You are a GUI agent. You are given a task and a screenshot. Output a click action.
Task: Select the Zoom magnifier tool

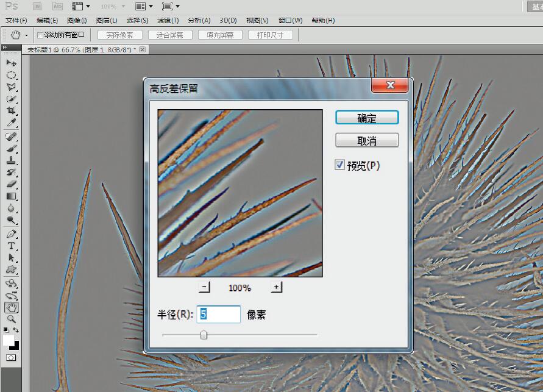click(x=11, y=319)
